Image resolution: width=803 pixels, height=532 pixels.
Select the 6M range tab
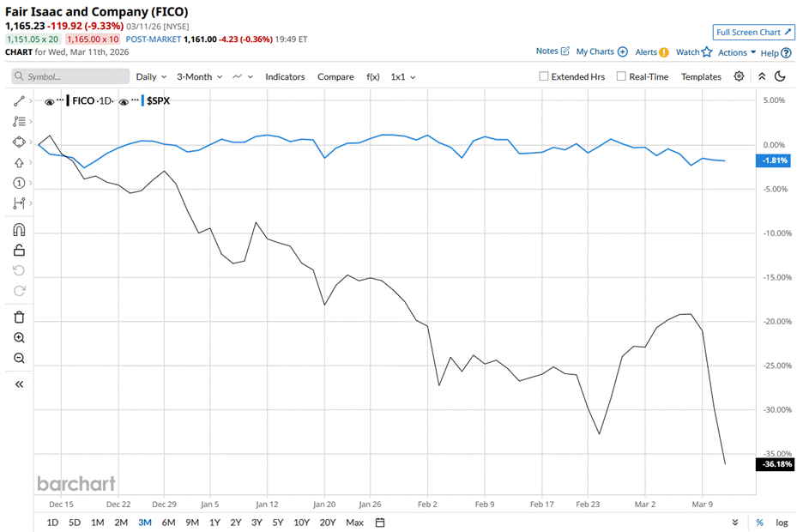168,523
